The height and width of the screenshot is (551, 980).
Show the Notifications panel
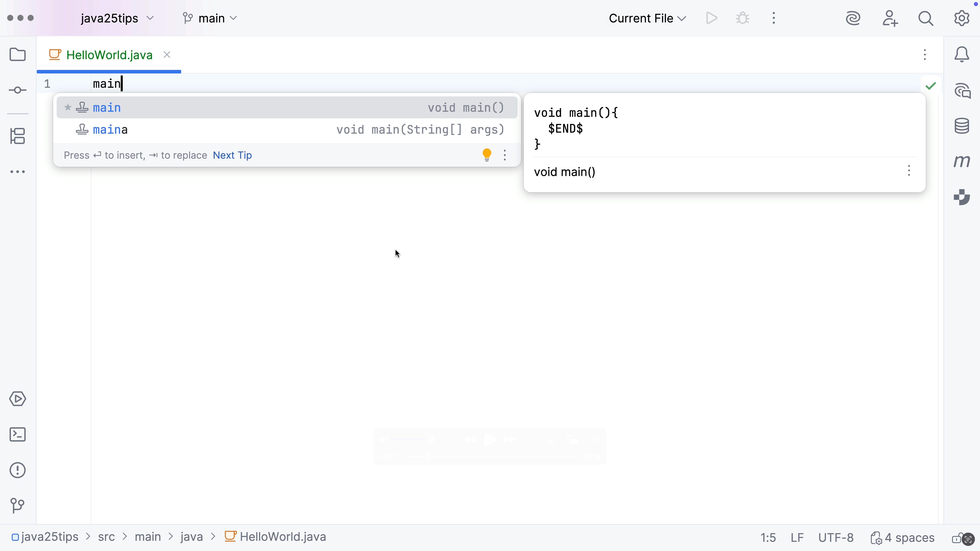pyautogui.click(x=962, y=54)
